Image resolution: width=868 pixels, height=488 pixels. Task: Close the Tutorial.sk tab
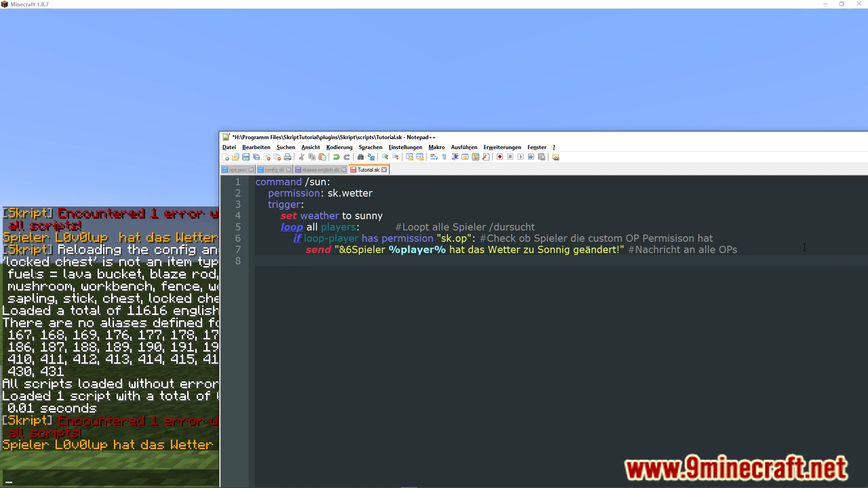click(384, 170)
